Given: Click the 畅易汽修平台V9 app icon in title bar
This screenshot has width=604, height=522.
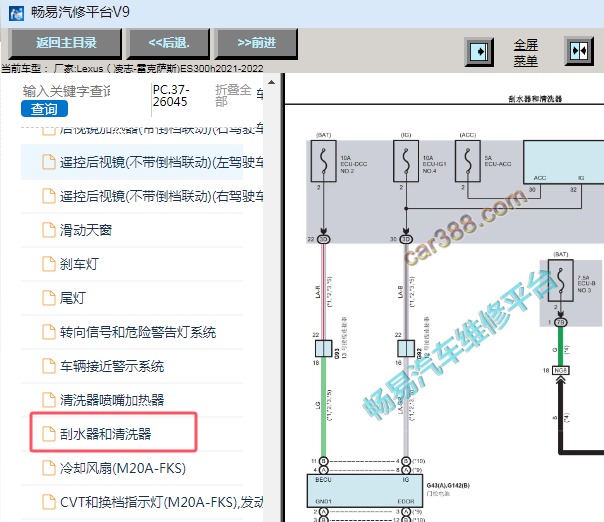Looking at the screenshot, I should click(16, 13).
